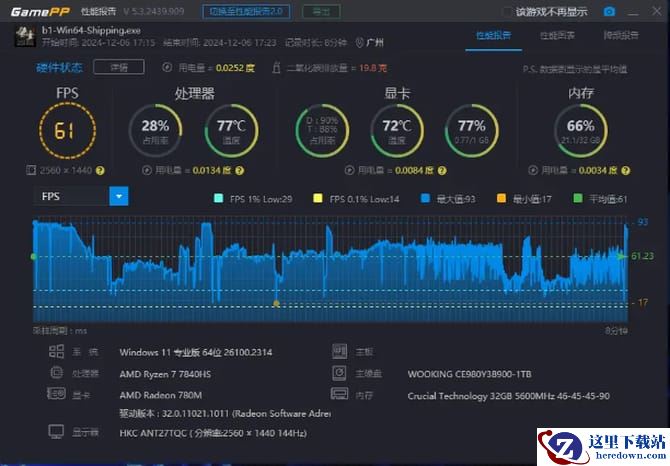Click the resolution icon beside 2560 × 1440
Viewport: 670px width, 466px height.
(31, 170)
